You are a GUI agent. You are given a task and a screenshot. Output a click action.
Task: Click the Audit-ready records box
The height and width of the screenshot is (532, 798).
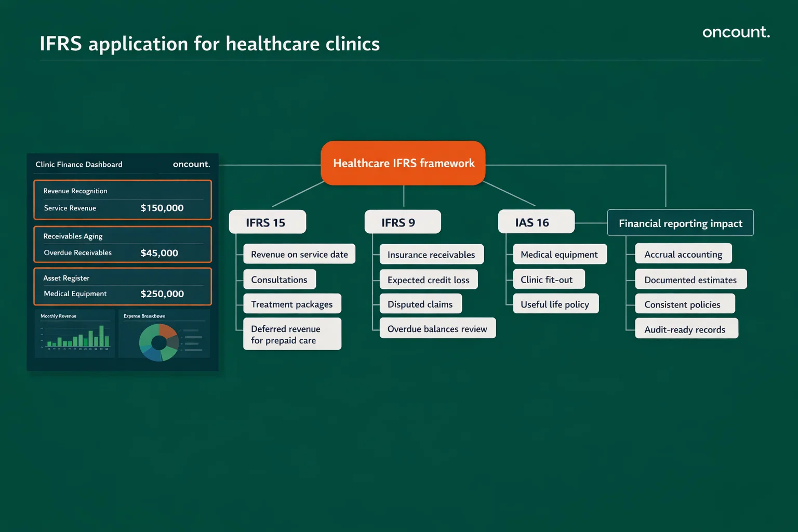pos(686,329)
